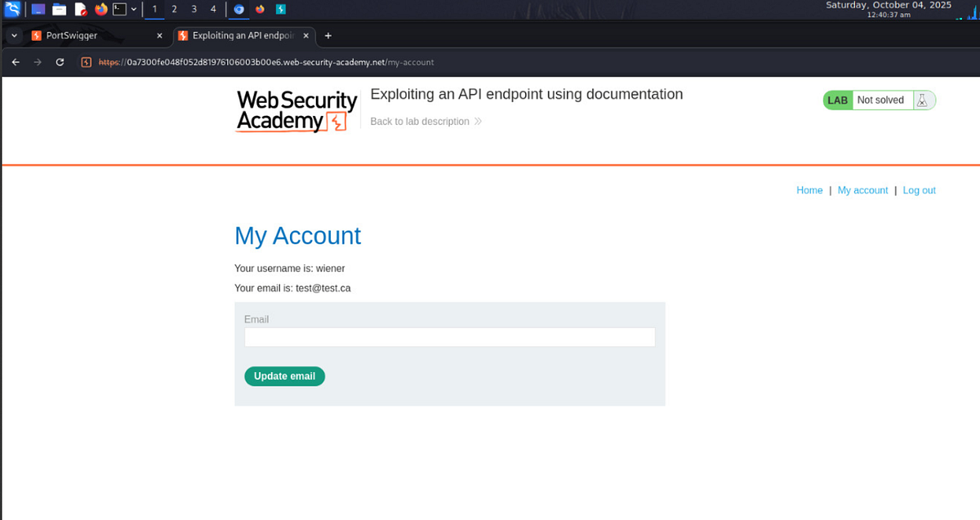Image resolution: width=980 pixels, height=520 pixels.
Task: Open the text editor panel icon
Action: click(81, 10)
